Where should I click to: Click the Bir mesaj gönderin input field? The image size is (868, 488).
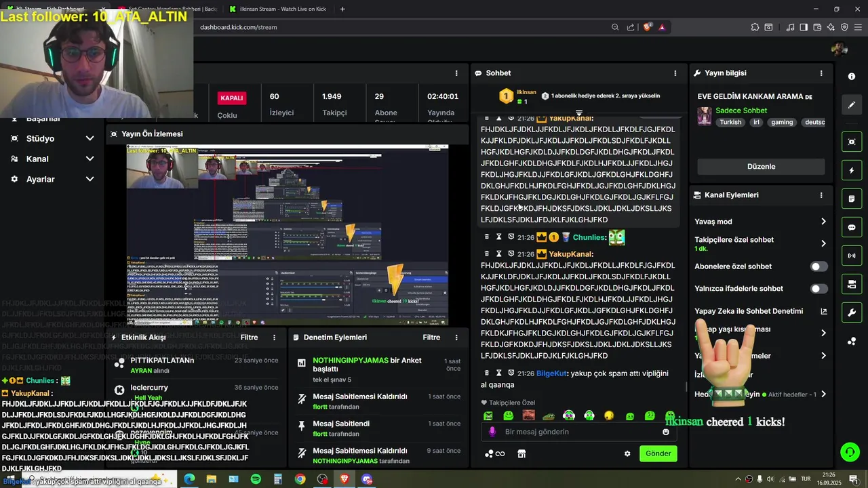578,432
